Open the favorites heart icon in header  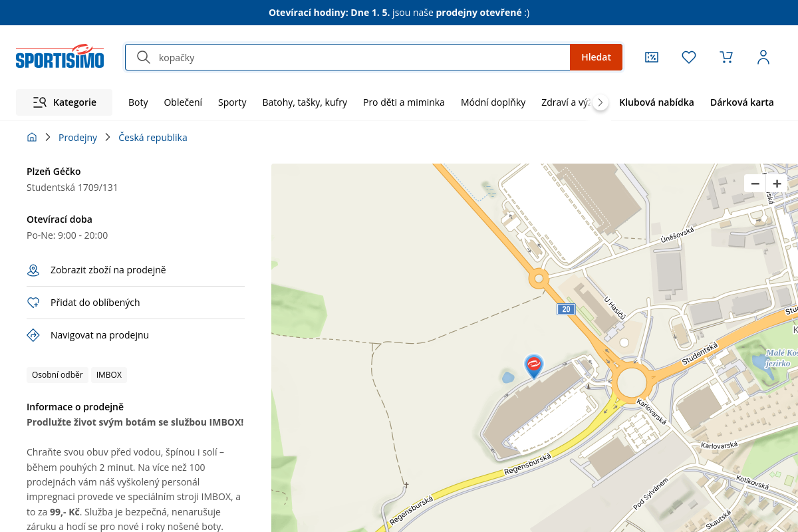pyautogui.click(x=689, y=57)
